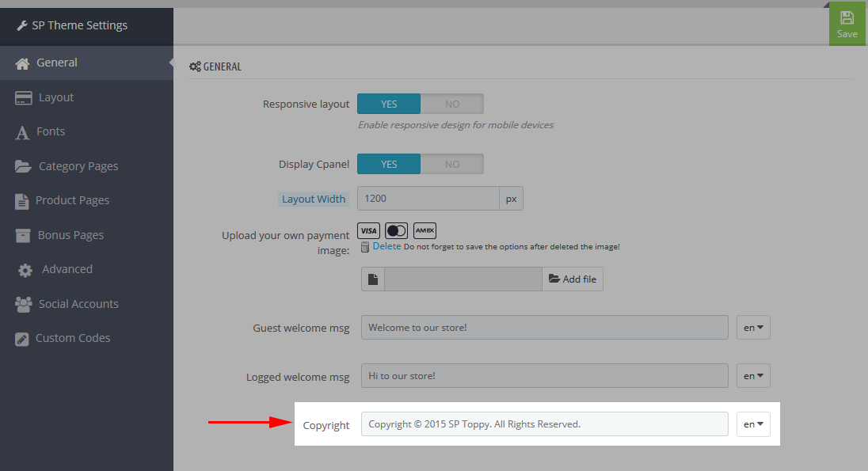Click the SP Theme Settings title
The width and height of the screenshot is (868, 471).
tap(80, 25)
